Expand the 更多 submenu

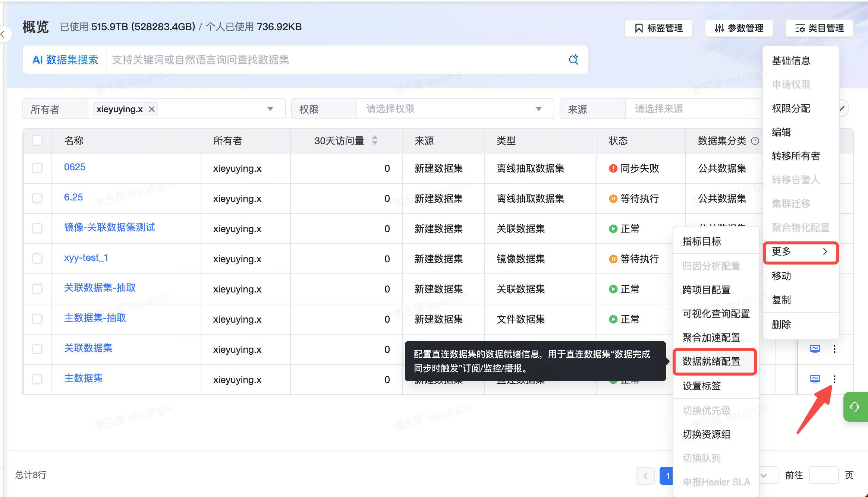pos(801,252)
